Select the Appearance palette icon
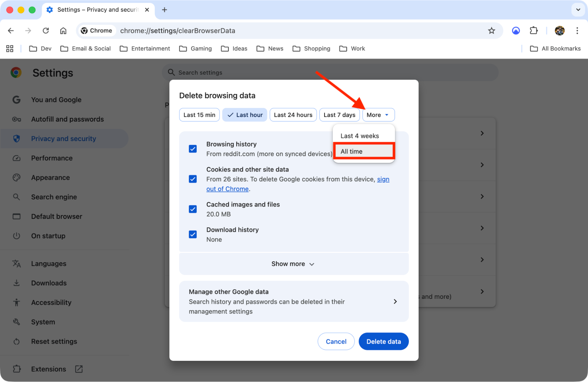 pyautogui.click(x=17, y=177)
